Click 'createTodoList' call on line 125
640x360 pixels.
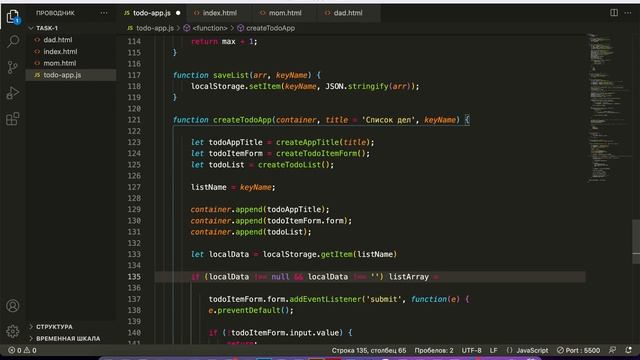point(289,165)
